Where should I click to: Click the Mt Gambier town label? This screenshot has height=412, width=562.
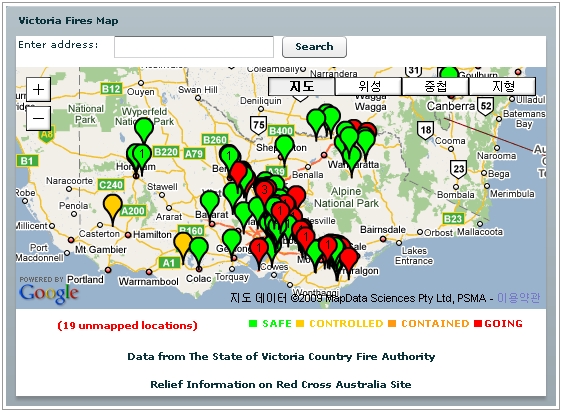[x=101, y=250]
